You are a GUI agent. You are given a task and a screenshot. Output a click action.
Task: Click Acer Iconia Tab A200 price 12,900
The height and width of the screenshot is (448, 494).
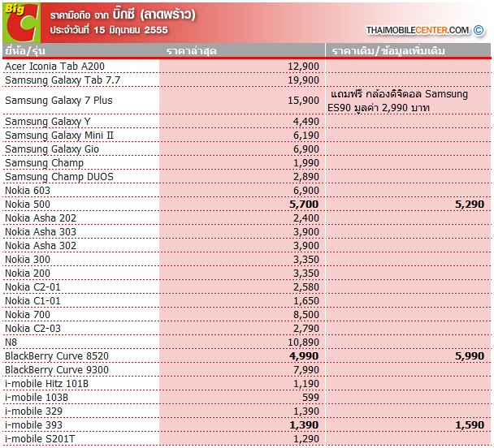coord(303,67)
